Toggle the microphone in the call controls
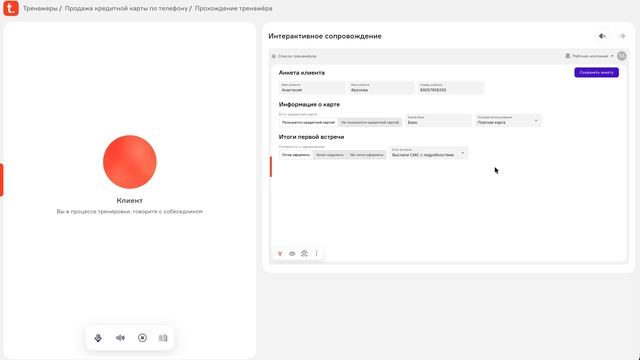 (98, 338)
